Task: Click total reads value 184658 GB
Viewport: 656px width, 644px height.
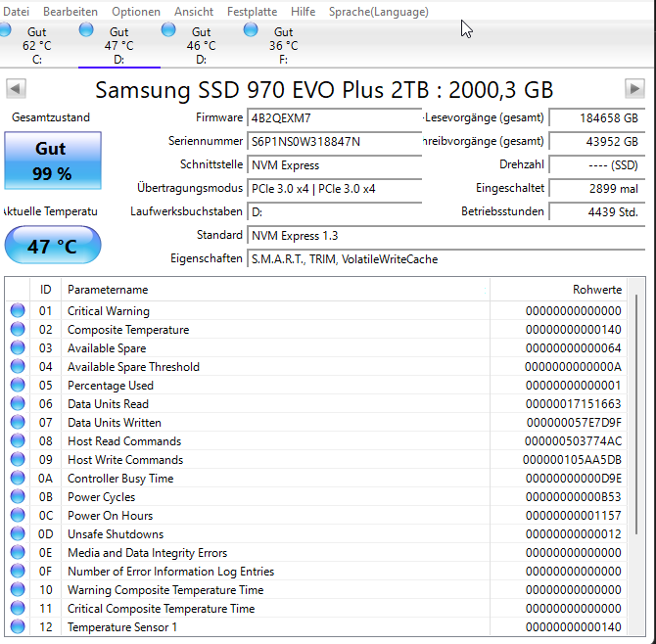Action: point(597,118)
